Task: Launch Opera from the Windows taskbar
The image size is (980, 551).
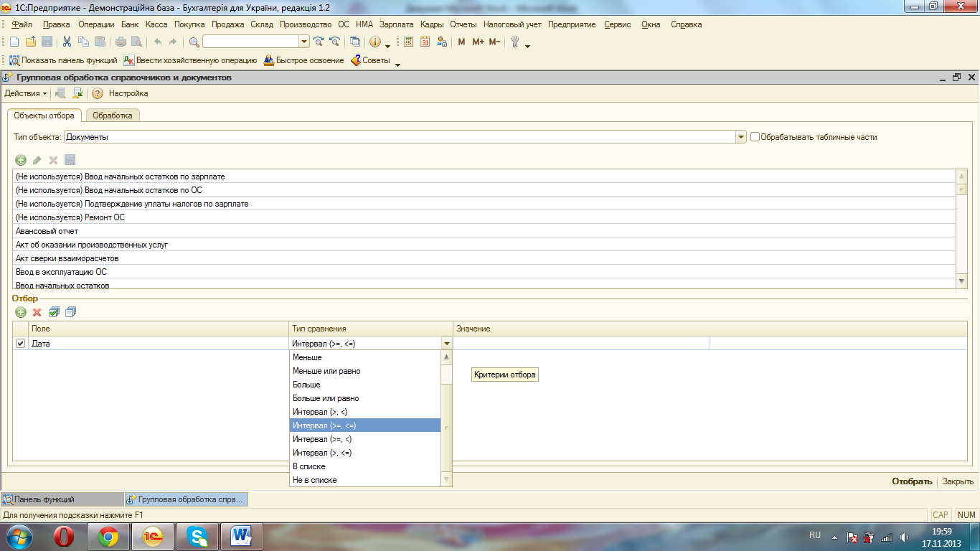Action: coord(65,537)
